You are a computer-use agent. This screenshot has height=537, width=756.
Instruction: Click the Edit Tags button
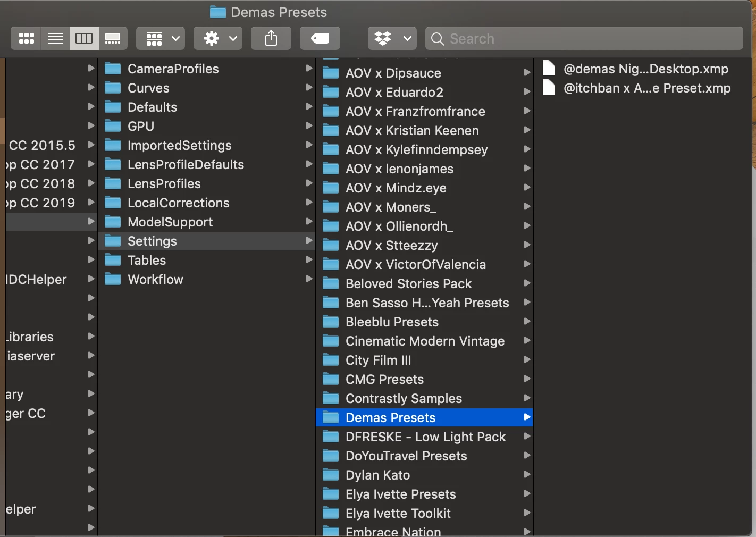(x=320, y=38)
